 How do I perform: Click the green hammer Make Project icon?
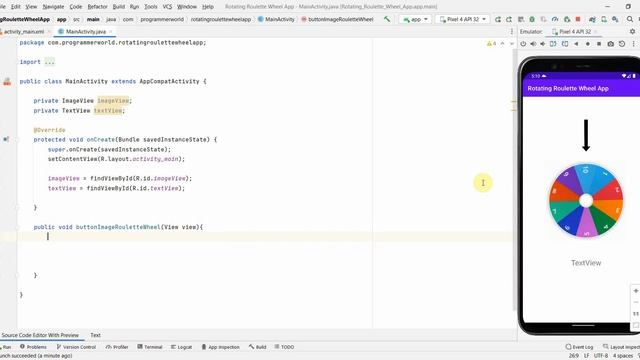coord(387,19)
